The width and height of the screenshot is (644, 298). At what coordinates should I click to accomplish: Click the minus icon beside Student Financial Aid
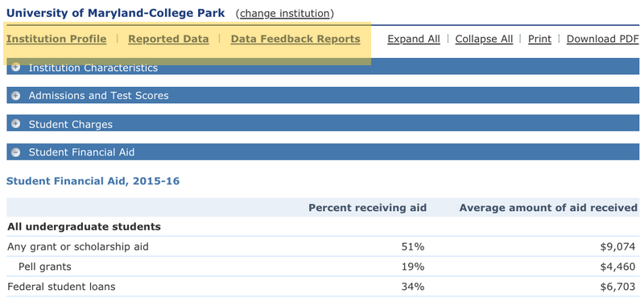coord(15,152)
